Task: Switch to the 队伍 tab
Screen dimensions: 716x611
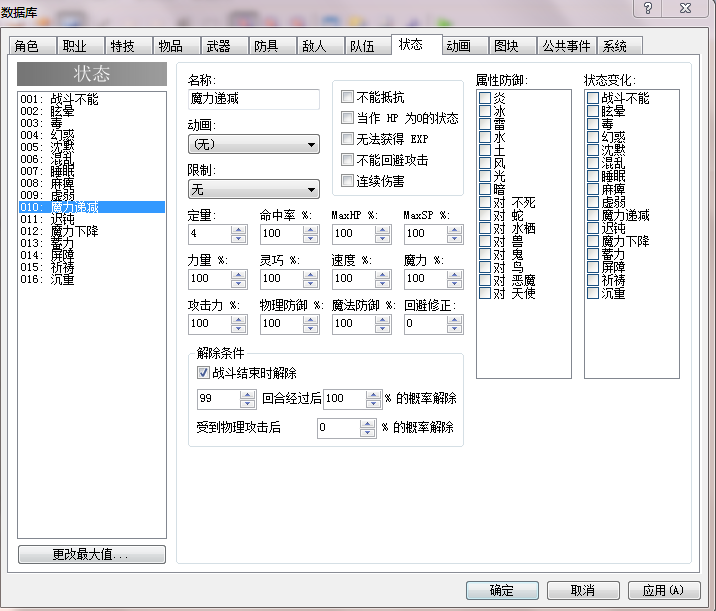Action: click(x=369, y=46)
